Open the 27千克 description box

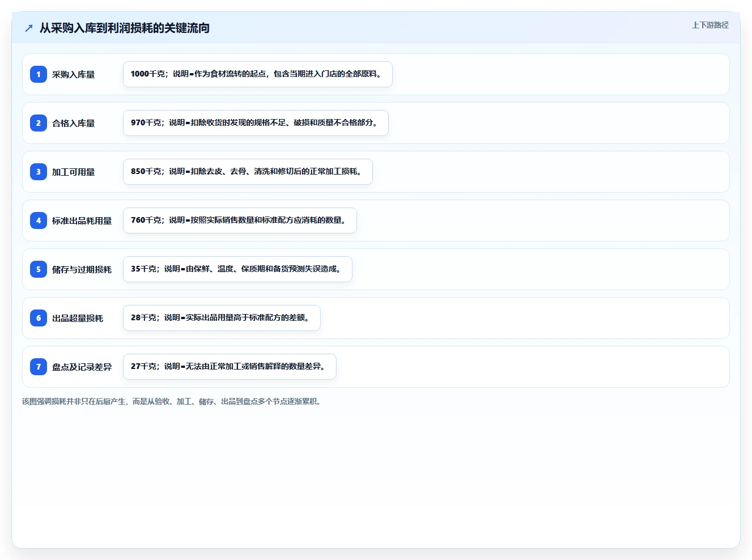point(230,367)
